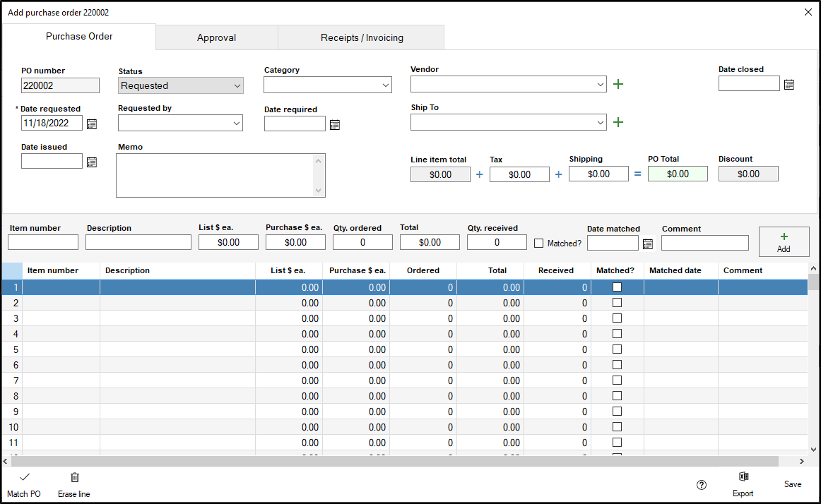821x504 pixels.
Task: Click the Match PO checkmark icon
Action: click(x=25, y=477)
